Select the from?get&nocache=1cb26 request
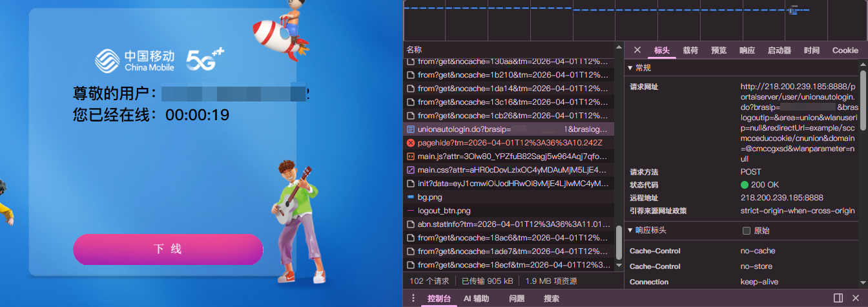 coord(510,116)
